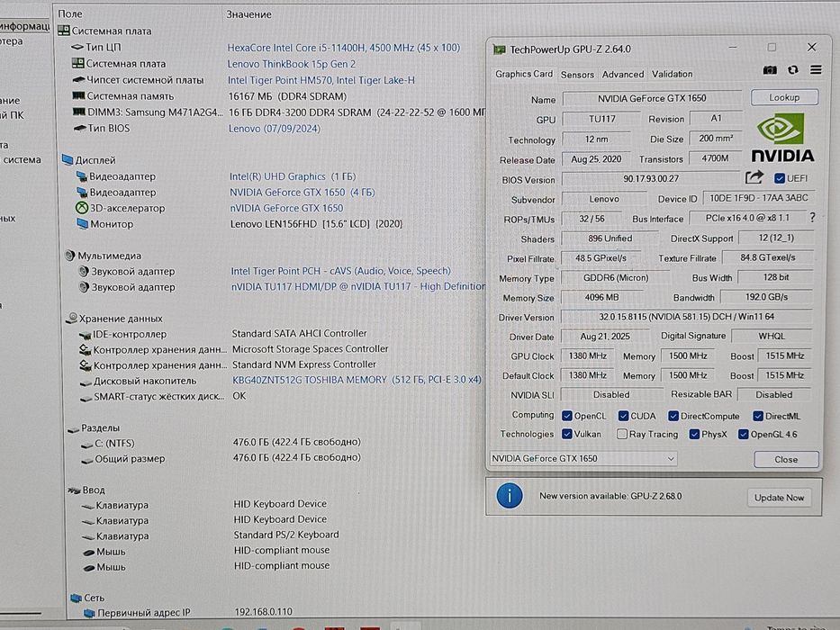
Task: Open the Lenovo ThinkBook 15p Gen 2 link
Action: [292, 64]
